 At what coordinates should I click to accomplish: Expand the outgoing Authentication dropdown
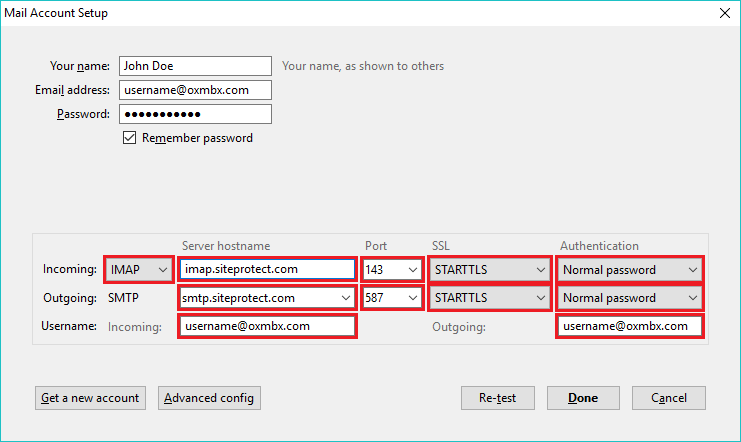[x=630, y=297]
